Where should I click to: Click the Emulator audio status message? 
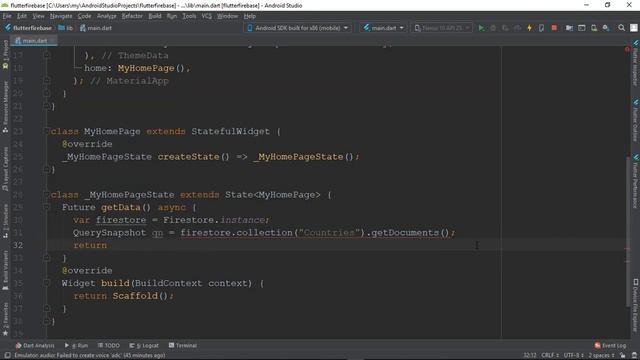point(90,356)
